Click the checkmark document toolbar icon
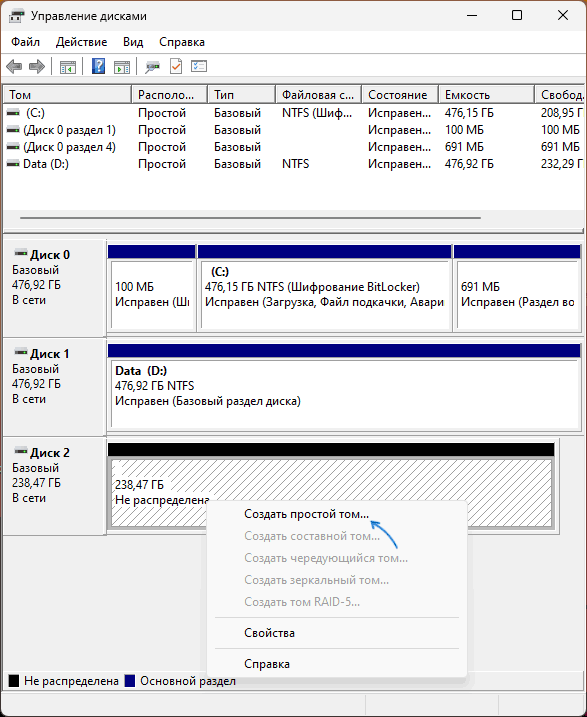Image resolution: width=587 pixels, height=717 pixels. pyautogui.click(x=176, y=66)
